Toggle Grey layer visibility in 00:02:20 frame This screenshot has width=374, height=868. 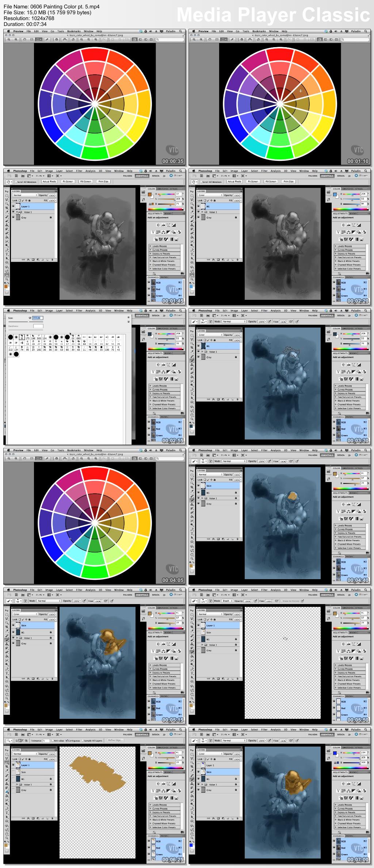click(199, 218)
